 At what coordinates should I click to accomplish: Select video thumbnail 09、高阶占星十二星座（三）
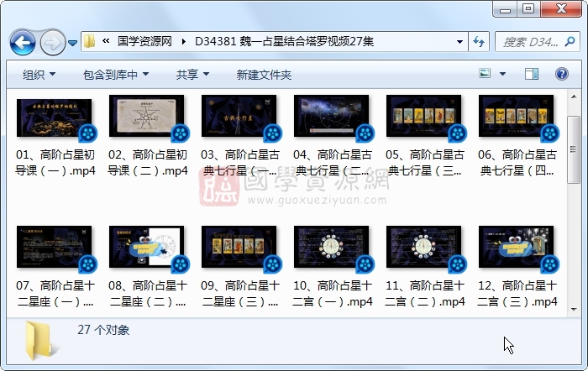pyautogui.click(x=239, y=247)
